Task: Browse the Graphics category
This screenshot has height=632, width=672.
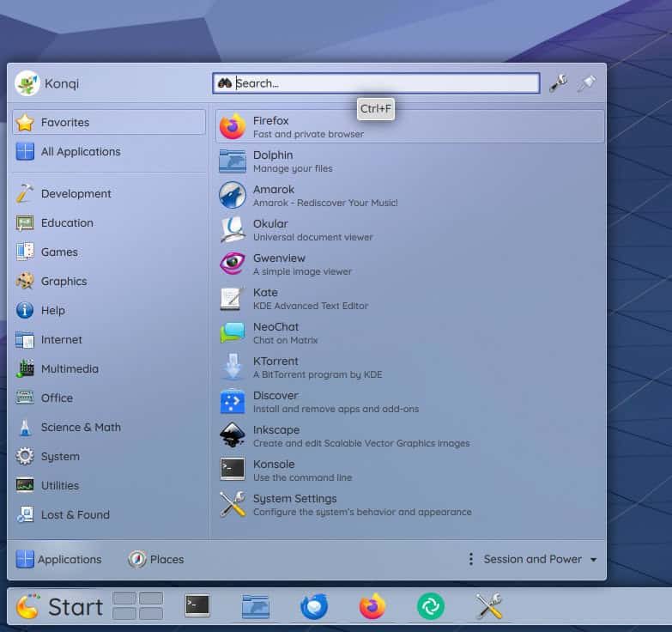Action: (109, 281)
